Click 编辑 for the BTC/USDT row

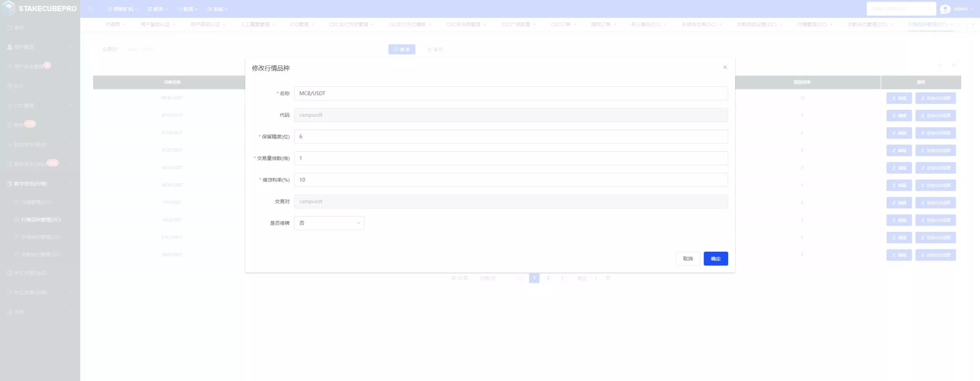899,116
